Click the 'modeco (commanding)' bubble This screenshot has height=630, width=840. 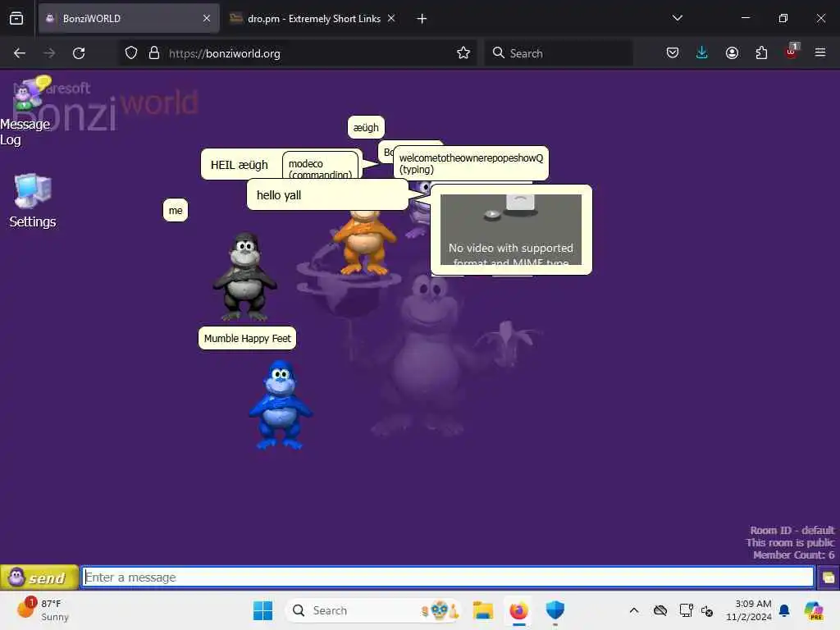pyautogui.click(x=321, y=167)
